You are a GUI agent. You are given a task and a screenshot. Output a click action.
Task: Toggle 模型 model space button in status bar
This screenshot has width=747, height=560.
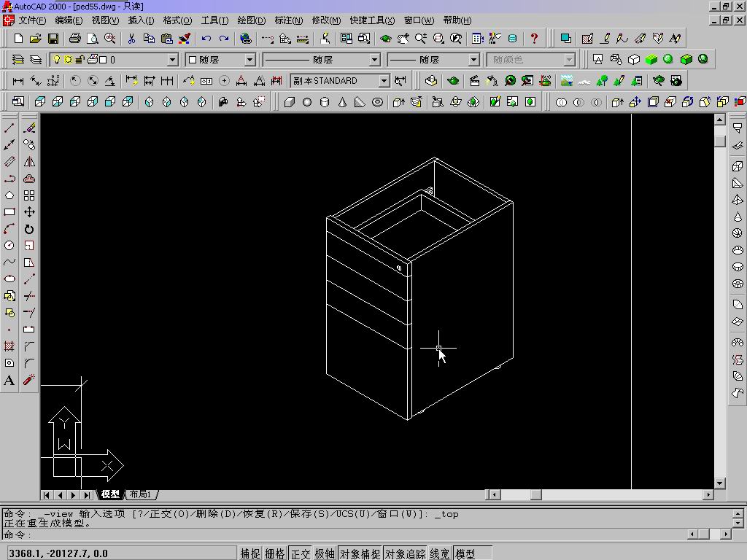click(472, 553)
